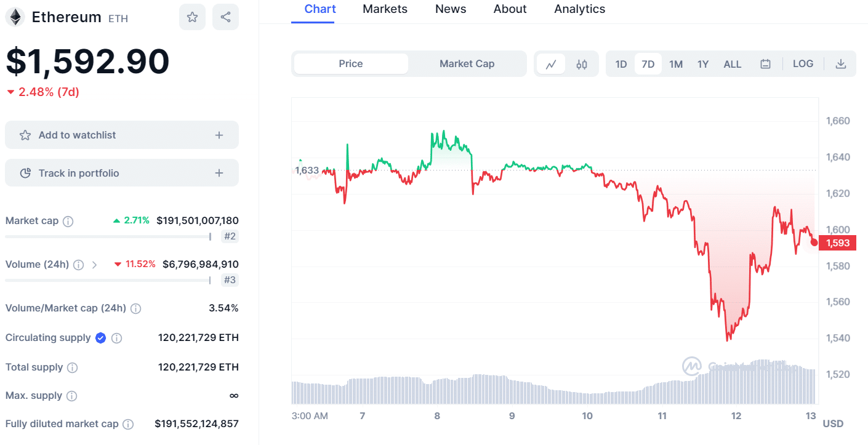The image size is (868, 445).
Task: Toggle LOG scale on chart
Action: coord(803,64)
